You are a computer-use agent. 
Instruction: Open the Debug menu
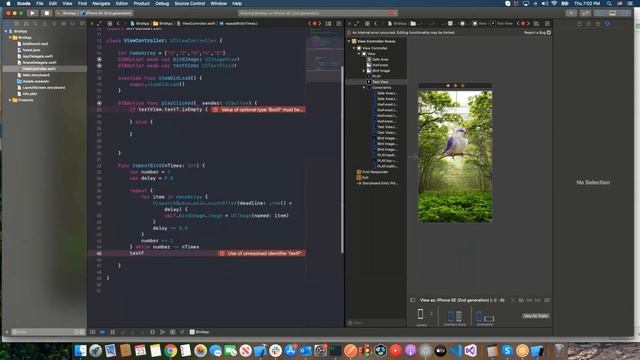coord(162,3)
